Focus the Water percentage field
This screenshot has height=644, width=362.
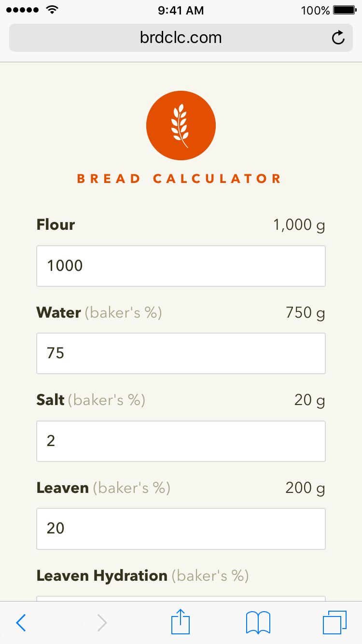(181, 353)
